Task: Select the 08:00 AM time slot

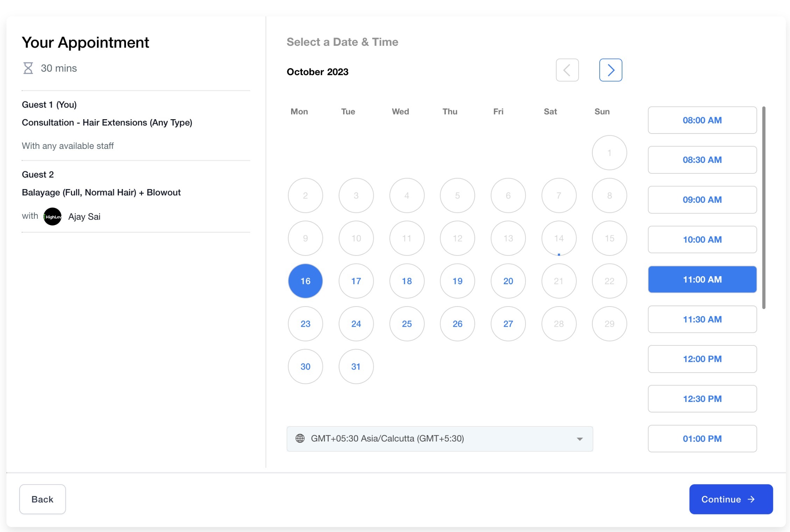Action: tap(702, 120)
